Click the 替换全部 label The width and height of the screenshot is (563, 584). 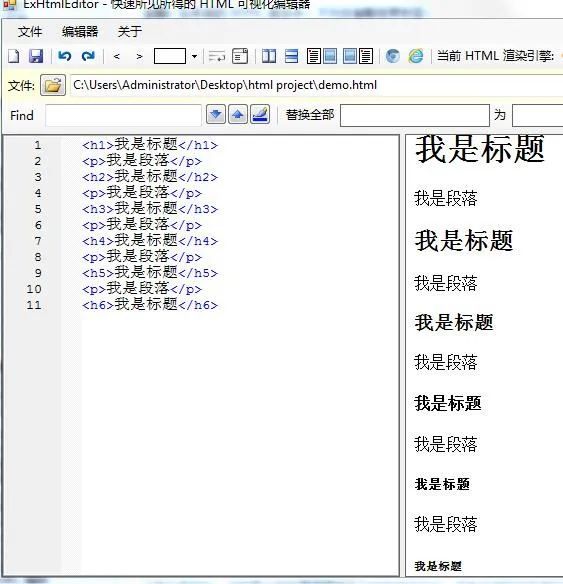pyautogui.click(x=310, y=115)
